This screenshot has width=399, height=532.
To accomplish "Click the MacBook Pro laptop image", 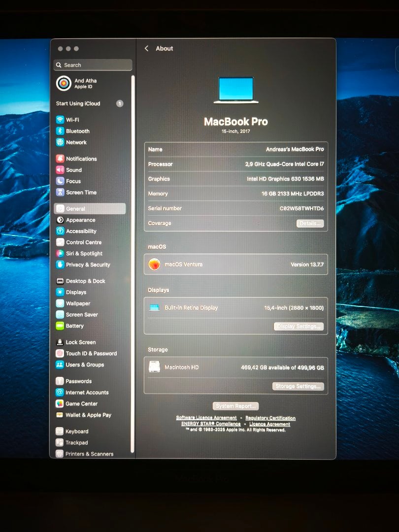I will pos(236,90).
